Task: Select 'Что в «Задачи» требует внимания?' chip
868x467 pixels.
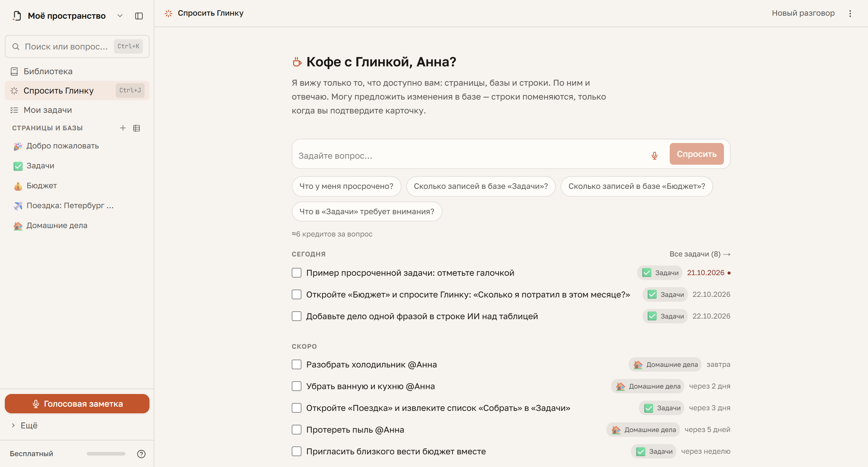Action: tap(366, 211)
